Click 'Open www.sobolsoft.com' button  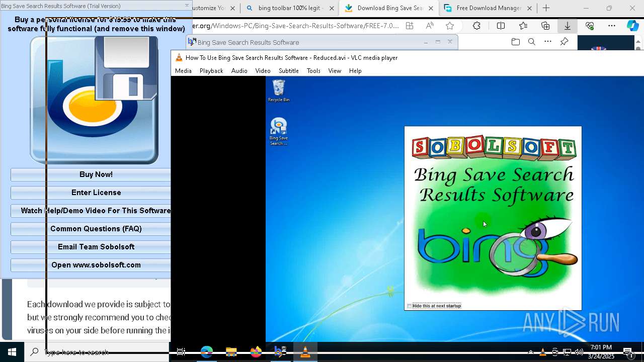click(x=96, y=265)
